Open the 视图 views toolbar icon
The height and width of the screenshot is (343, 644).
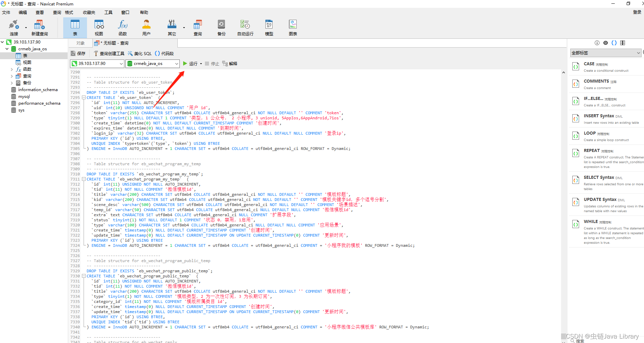coord(99,28)
